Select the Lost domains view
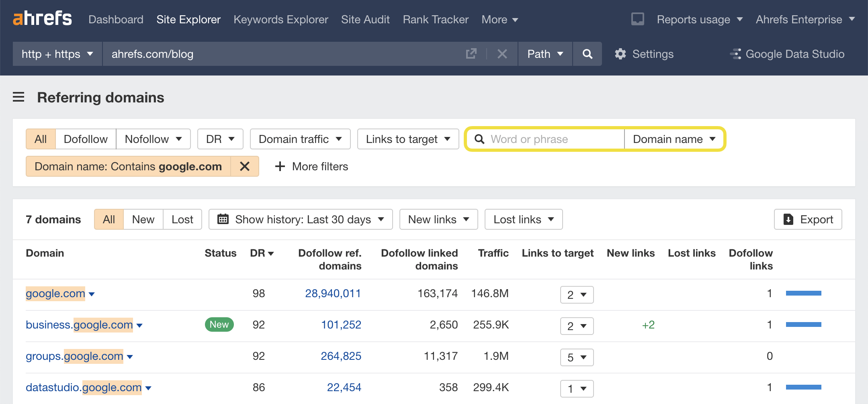 click(182, 219)
